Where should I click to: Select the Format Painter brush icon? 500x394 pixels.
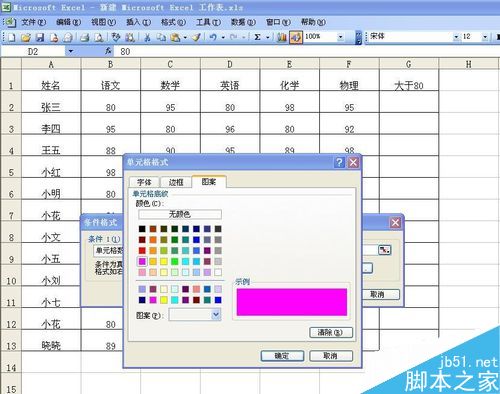pyautogui.click(x=197, y=37)
